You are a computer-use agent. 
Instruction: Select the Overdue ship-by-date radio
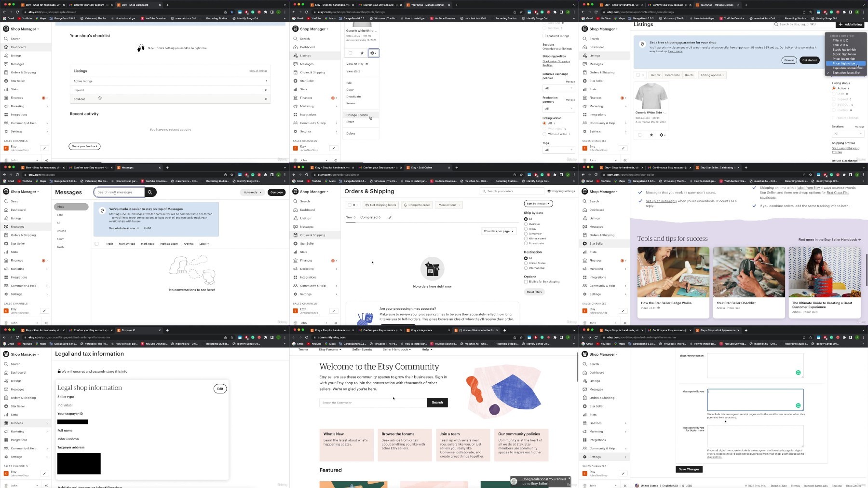(526, 224)
